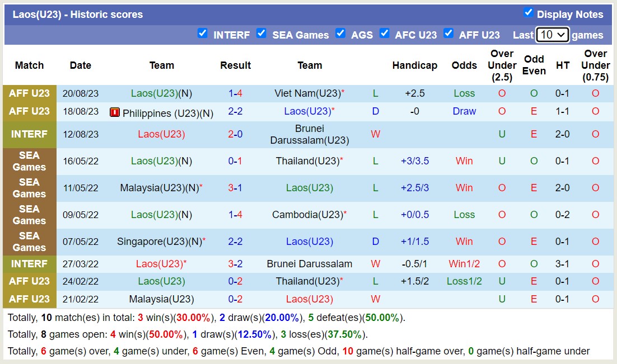Click Thailand(U23) in the 24/02/22 match
The height and width of the screenshot is (364, 617).
click(307, 281)
